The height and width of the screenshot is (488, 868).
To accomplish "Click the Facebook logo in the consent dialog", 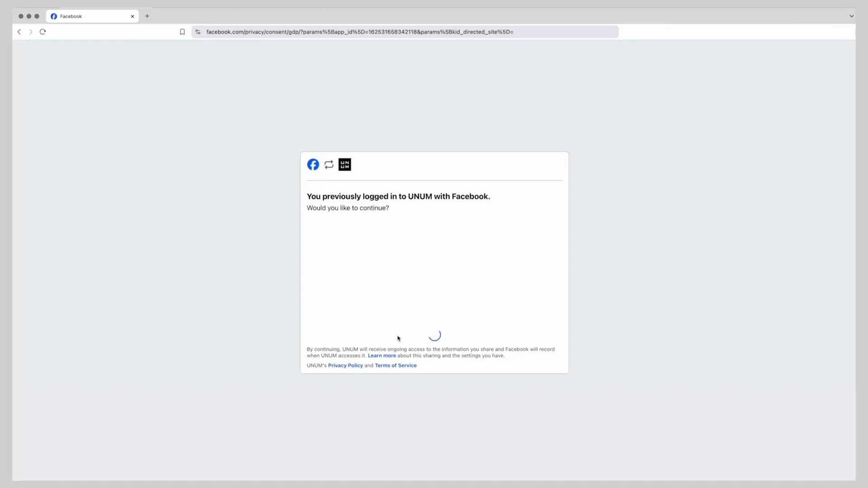I will pos(313,164).
